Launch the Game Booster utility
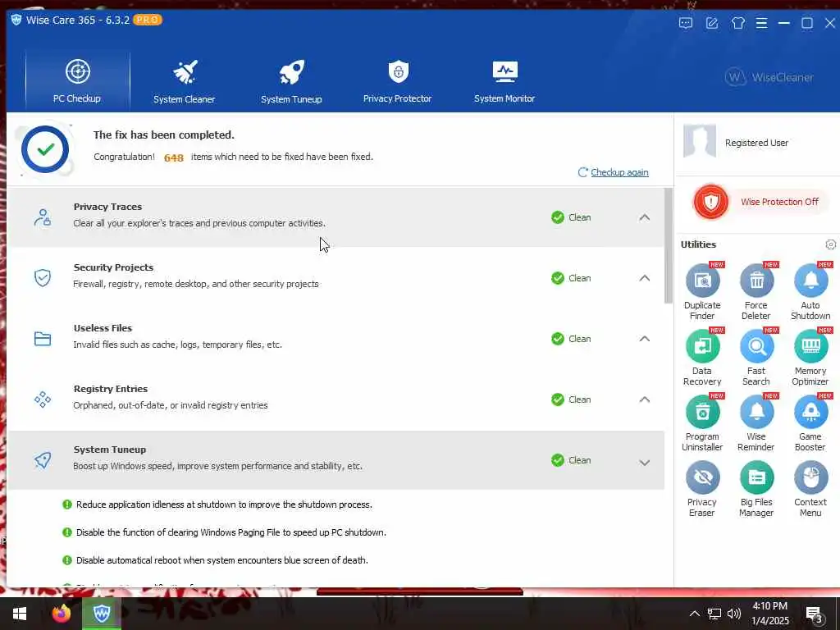The width and height of the screenshot is (840, 630). (x=810, y=424)
